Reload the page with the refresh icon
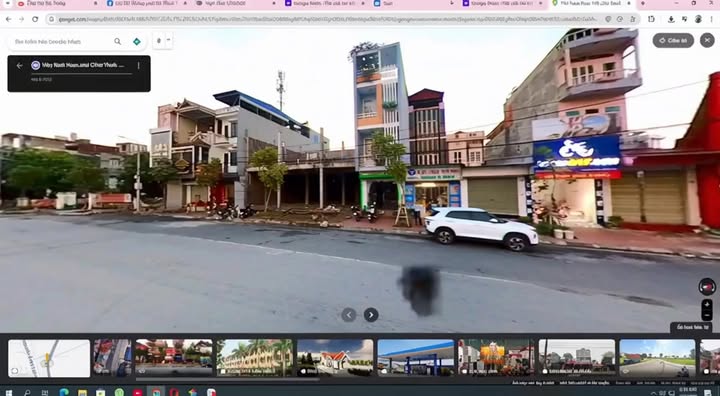Screen dimensions: 720x396 [35, 19]
